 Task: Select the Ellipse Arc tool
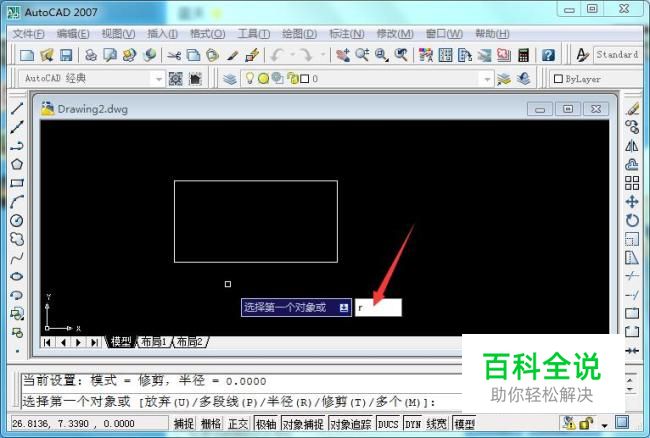pyautogui.click(x=17, y=295)
